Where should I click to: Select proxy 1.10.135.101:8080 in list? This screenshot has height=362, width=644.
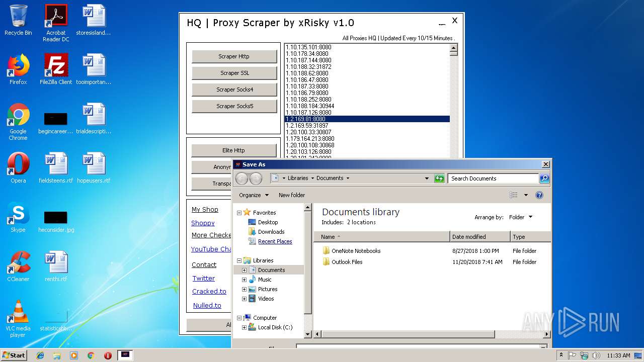point(367,47)
